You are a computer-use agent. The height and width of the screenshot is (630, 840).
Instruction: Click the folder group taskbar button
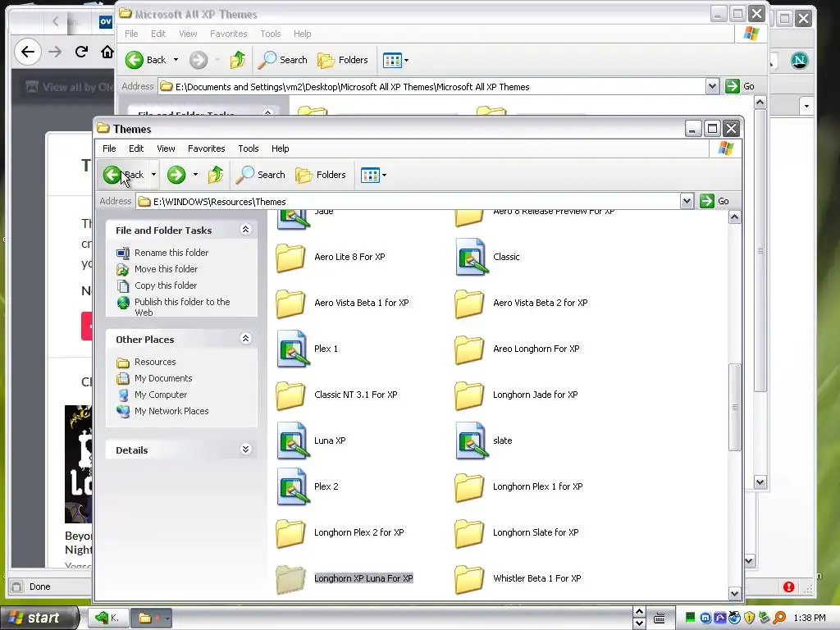pos(151,619)
